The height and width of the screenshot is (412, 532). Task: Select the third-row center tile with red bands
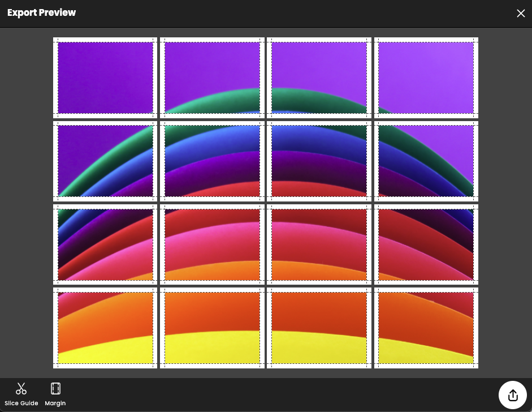pyautogui.click(x=319, y=243)
